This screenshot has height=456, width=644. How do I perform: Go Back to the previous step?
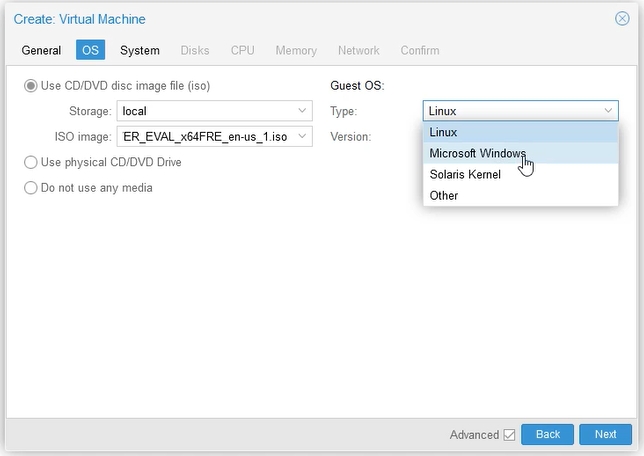coord(547,435)
